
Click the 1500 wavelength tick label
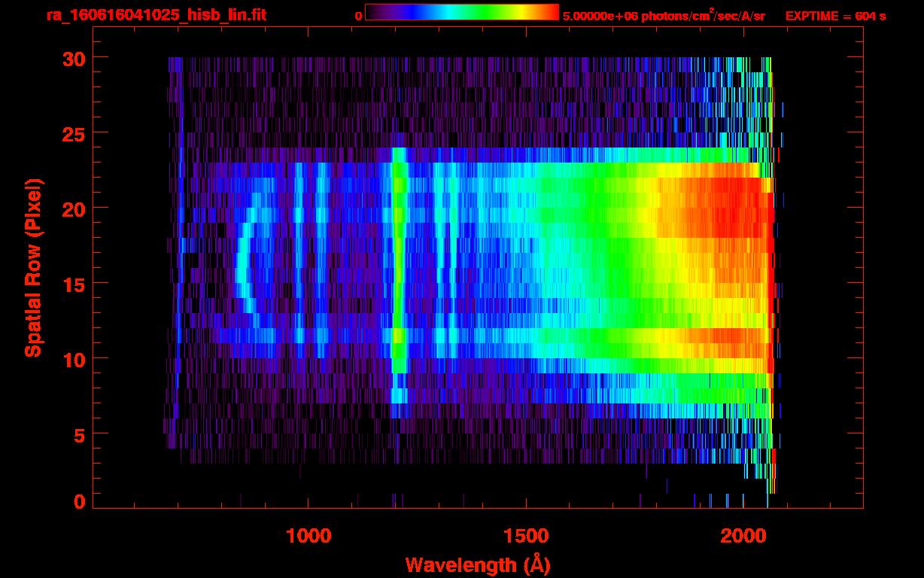point(525,536)
